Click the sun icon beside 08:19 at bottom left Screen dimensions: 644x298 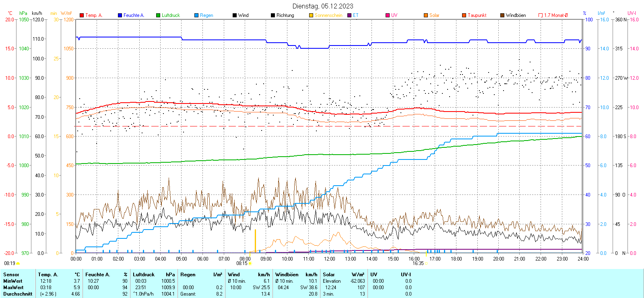(x=18, y=263)
